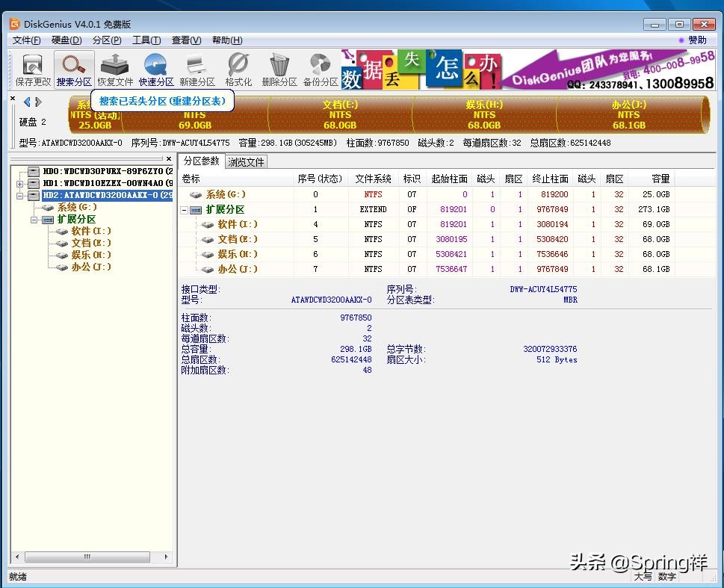The width and height of the screenshot is (724, 588).
Task: Select 办公(J:) 68.1GB bar segment
Action: point(629,114)
